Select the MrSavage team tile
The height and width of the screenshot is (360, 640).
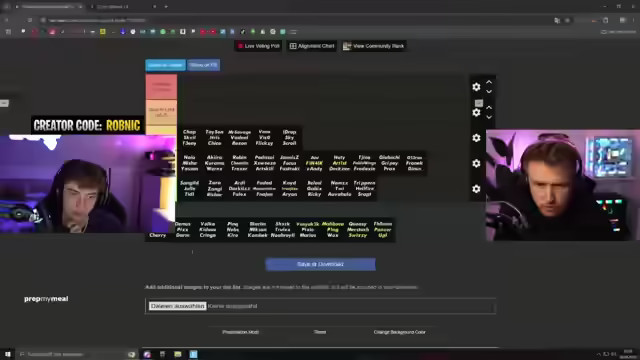coord(239,138)
